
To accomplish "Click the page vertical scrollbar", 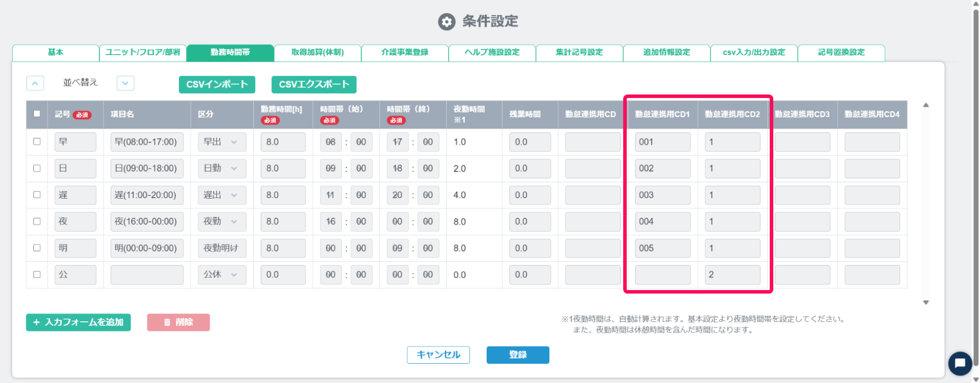I will click(x=976, y=187).
